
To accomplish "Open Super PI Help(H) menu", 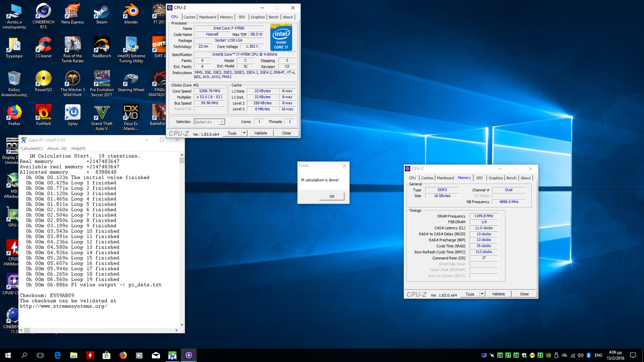I will pyautogui.click(x=78, y=148).
